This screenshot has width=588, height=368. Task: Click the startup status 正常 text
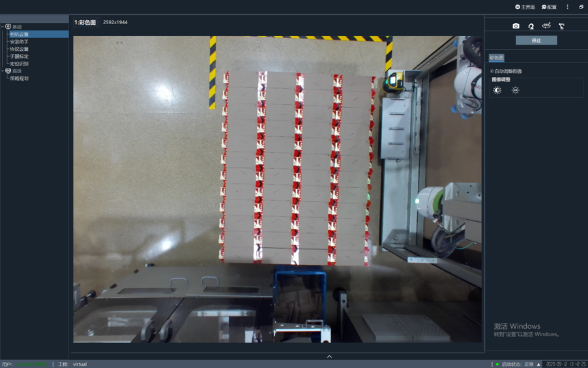(529, 364)
